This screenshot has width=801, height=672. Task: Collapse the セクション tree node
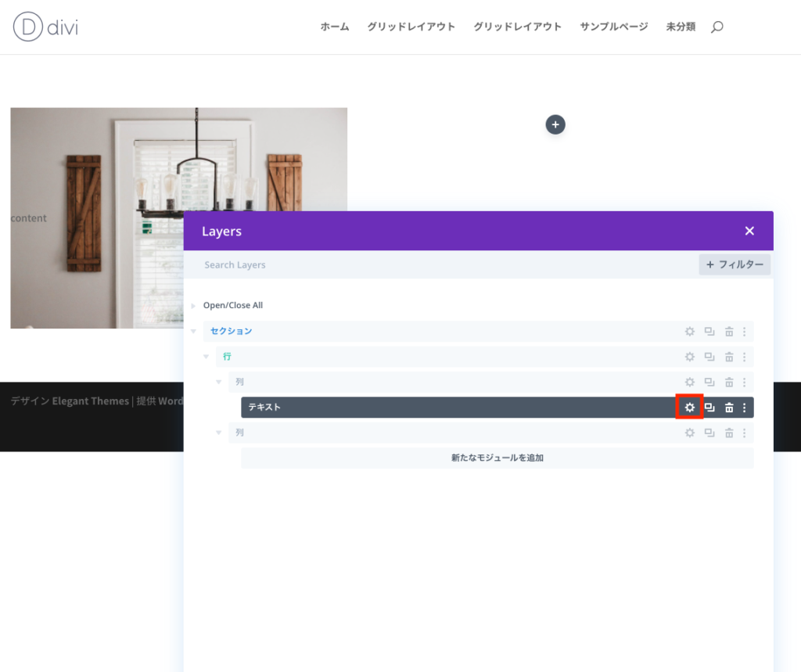point(194,332)
